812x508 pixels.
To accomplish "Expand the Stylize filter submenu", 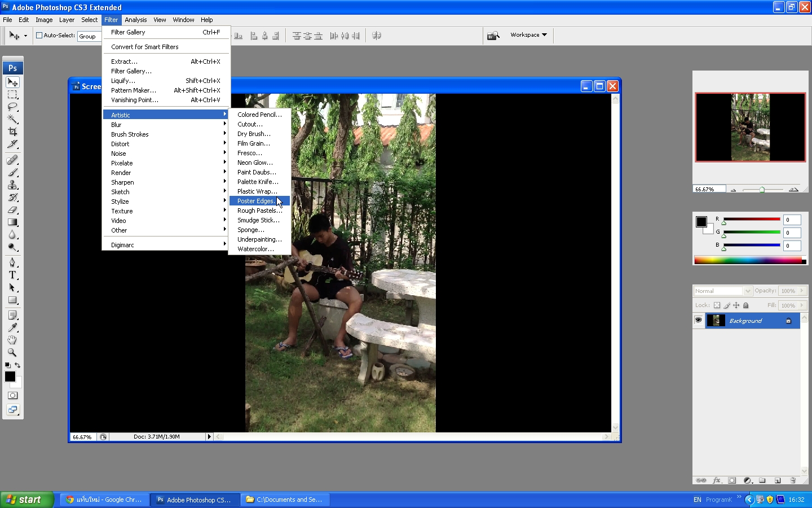I will pos(166,202).
